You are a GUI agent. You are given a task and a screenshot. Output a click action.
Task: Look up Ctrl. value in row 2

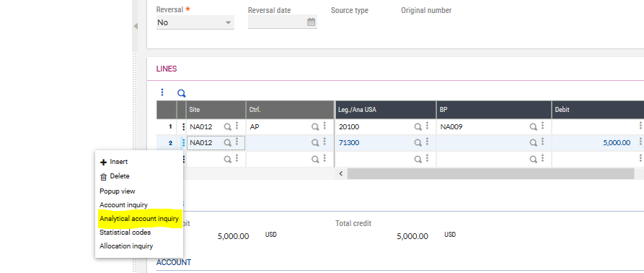(315, 143)
